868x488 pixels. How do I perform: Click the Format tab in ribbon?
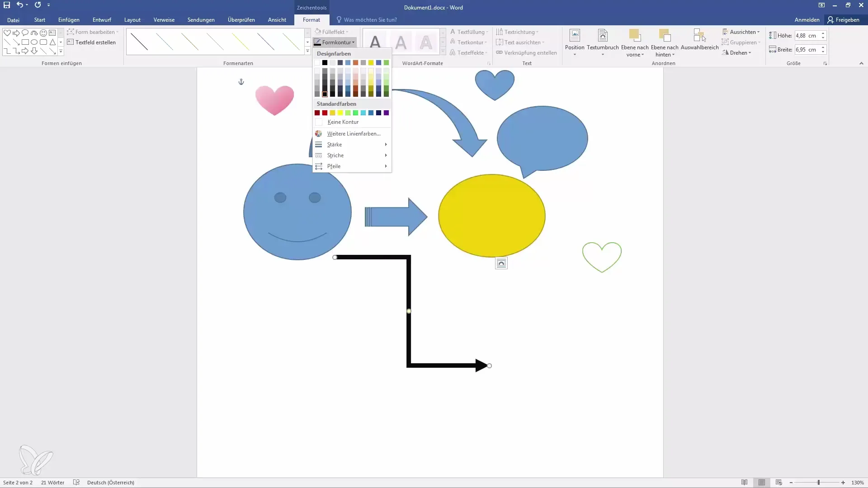[x=311, y=20]
